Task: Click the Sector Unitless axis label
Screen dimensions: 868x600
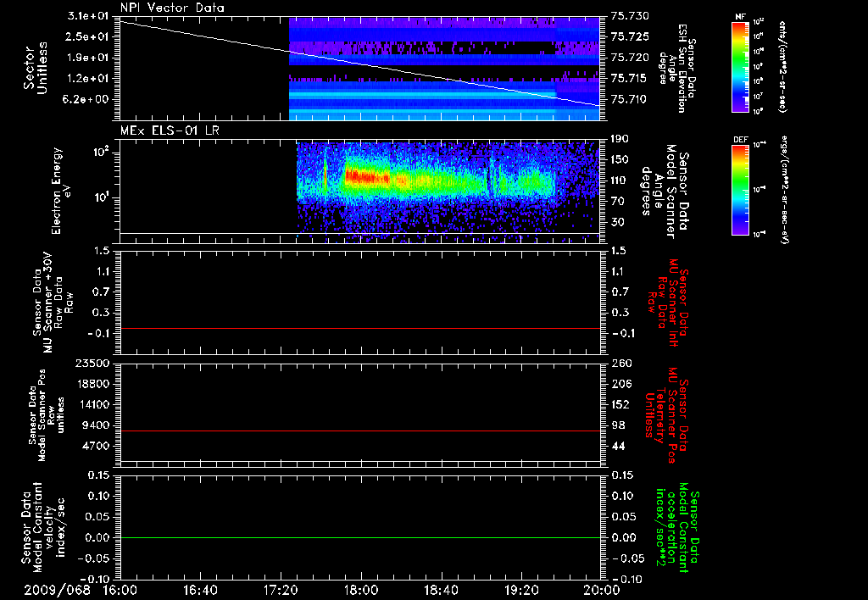Action: coord(36,68)
